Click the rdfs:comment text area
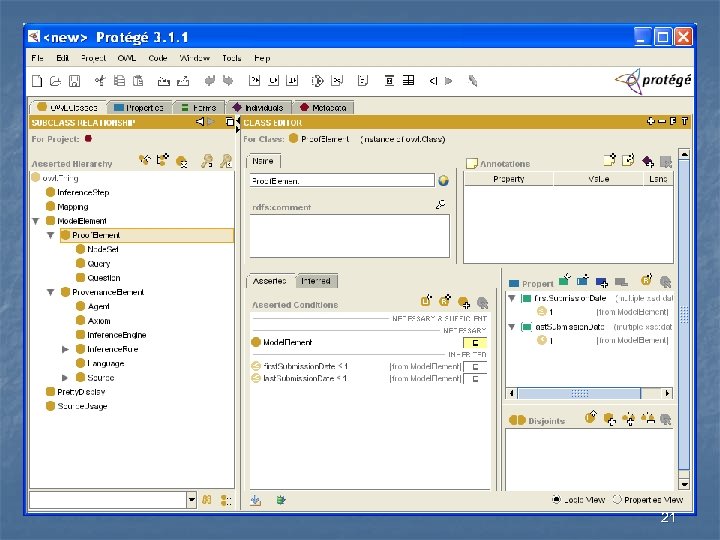 (x=349, y=236)
